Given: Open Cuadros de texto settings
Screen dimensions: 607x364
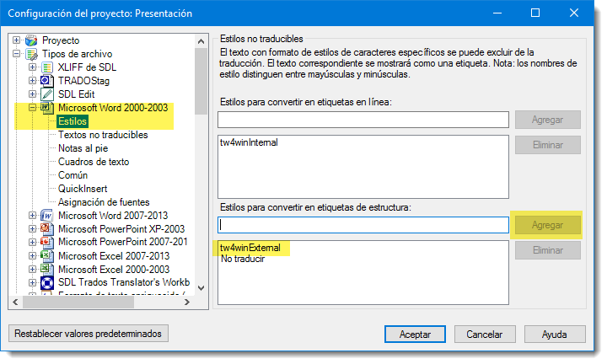Looking at the screenshot, I should [94, 162].
